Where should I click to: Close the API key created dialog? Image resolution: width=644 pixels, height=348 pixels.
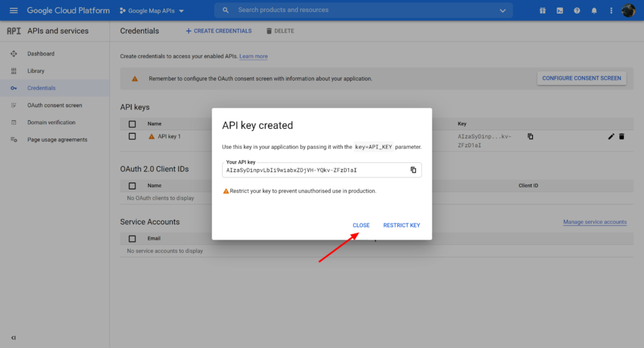tap(361, 225)
